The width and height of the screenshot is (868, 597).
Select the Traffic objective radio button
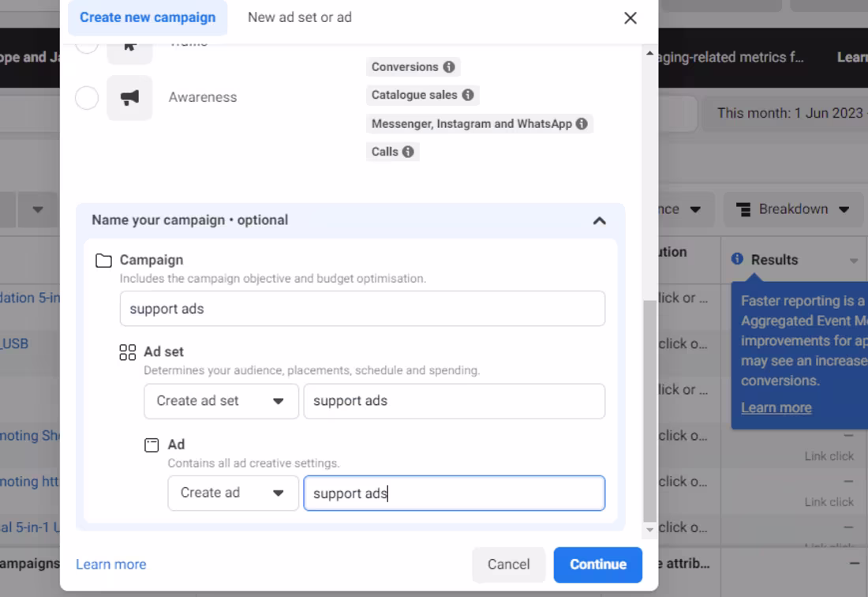coord(87,42)
